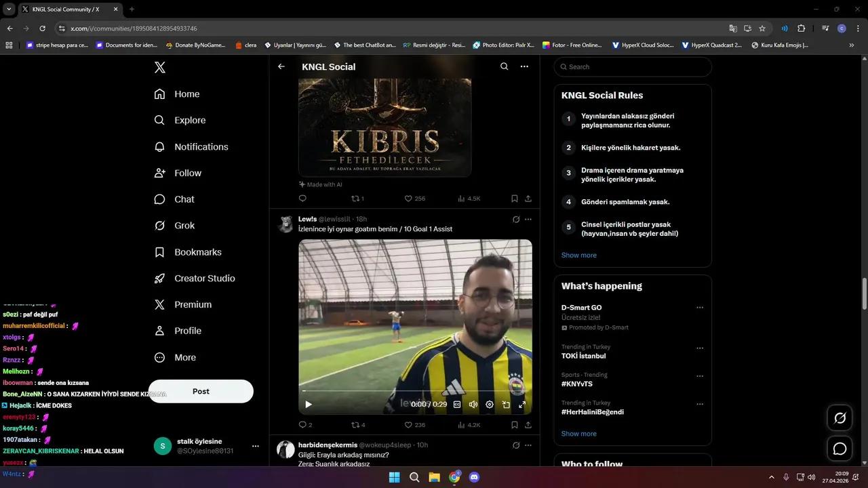Toggle captions on the video player
The height and width of the screenshot is (488, 868).
[457, 405]
